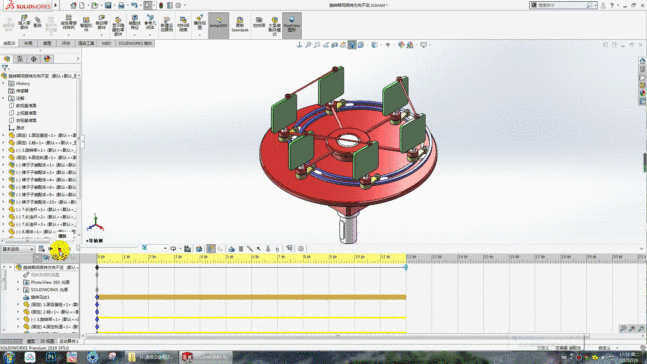Open the motion study type dropdown

point(18,249)
